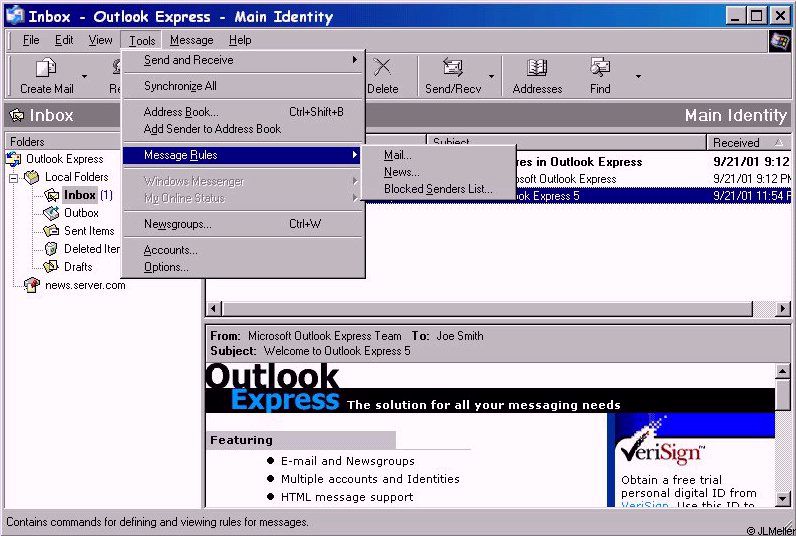Click the 'Joe Smith' recipient name
The height and width of the screenshot is (536, 796).
459,336
